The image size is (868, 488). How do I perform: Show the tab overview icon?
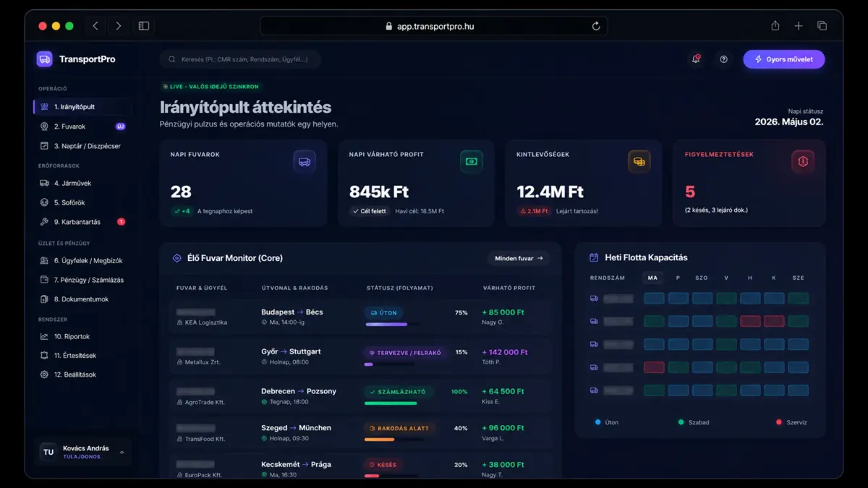[822, 26]
